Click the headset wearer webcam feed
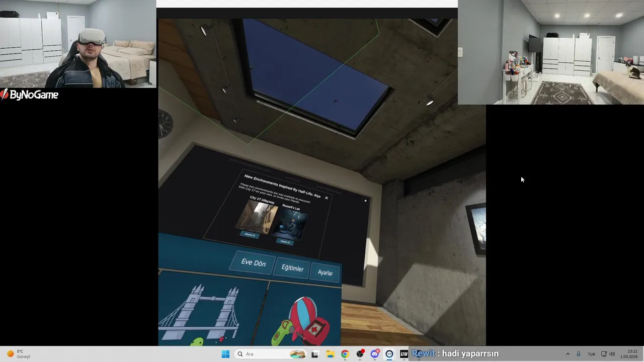This screenshot has width=644, height=362. click(78, 44)
